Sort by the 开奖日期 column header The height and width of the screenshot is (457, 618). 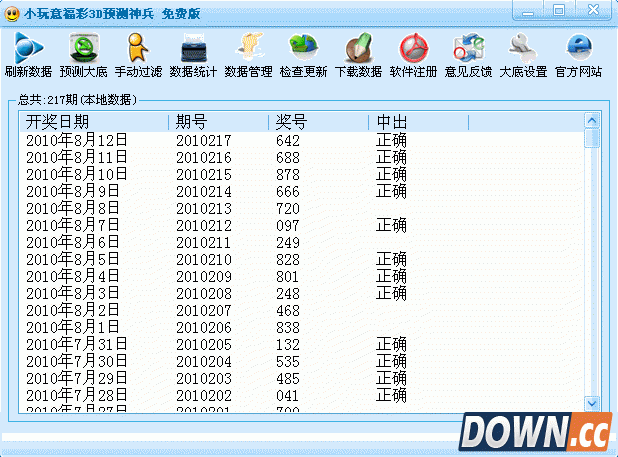[x=94, y=122]
